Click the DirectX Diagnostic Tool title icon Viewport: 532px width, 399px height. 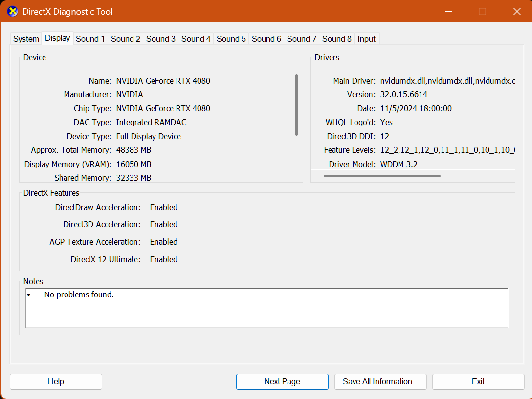point(13,12)
